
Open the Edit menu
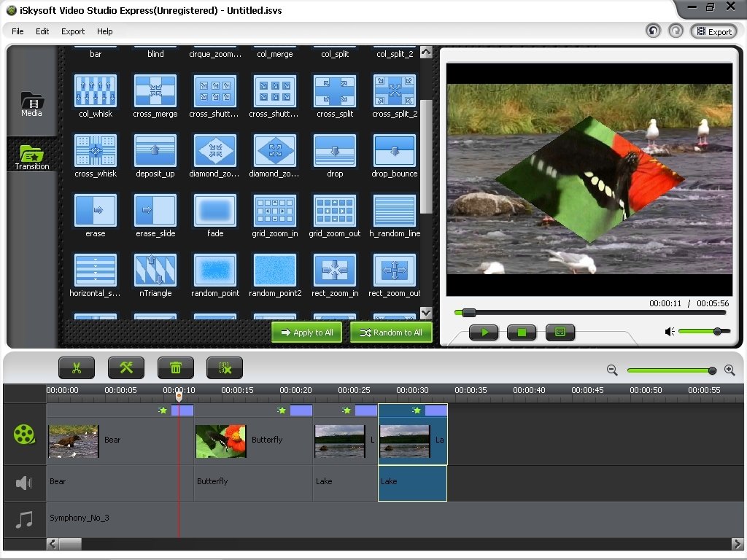click(x=42, y=31)
